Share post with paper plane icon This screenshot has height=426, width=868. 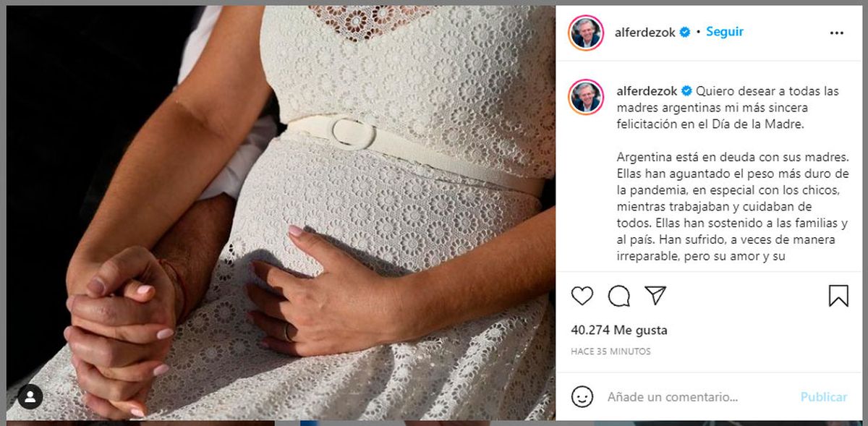[655, 295]
